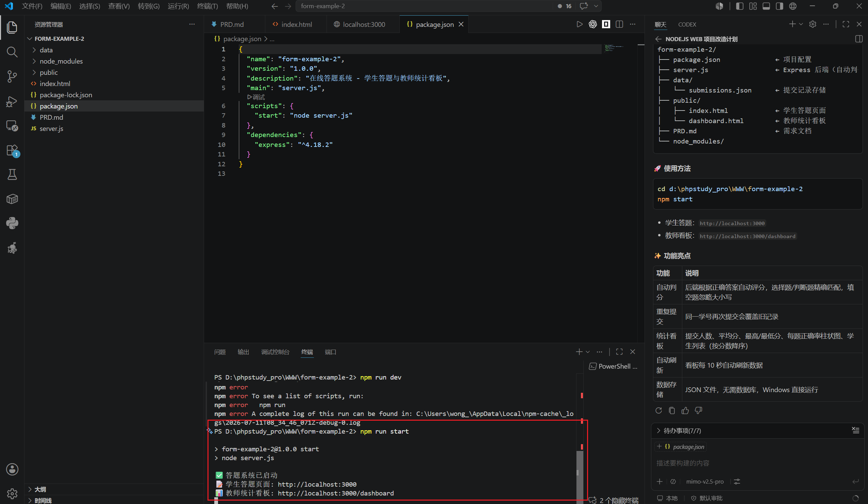Open the new chat dropdown arrow

click(x=801, y=24)
